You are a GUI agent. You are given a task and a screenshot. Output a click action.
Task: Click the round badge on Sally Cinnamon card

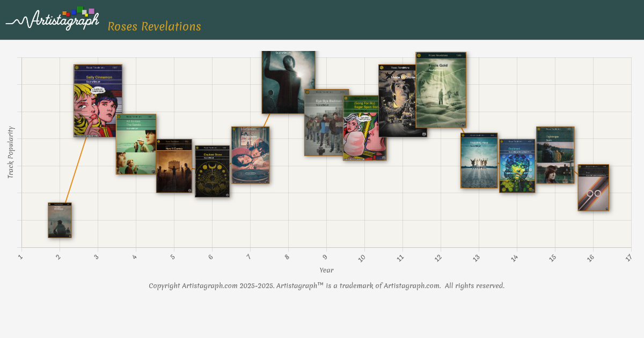[x=77, y=68]
